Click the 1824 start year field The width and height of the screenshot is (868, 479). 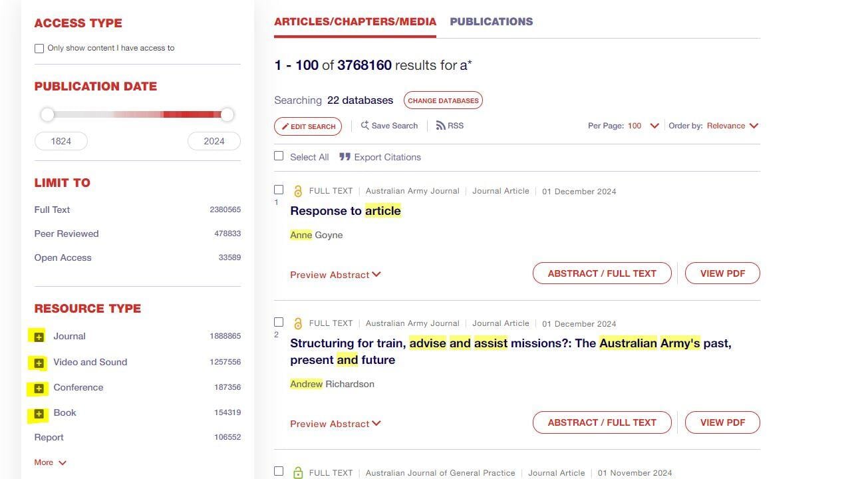coord(61,141)
